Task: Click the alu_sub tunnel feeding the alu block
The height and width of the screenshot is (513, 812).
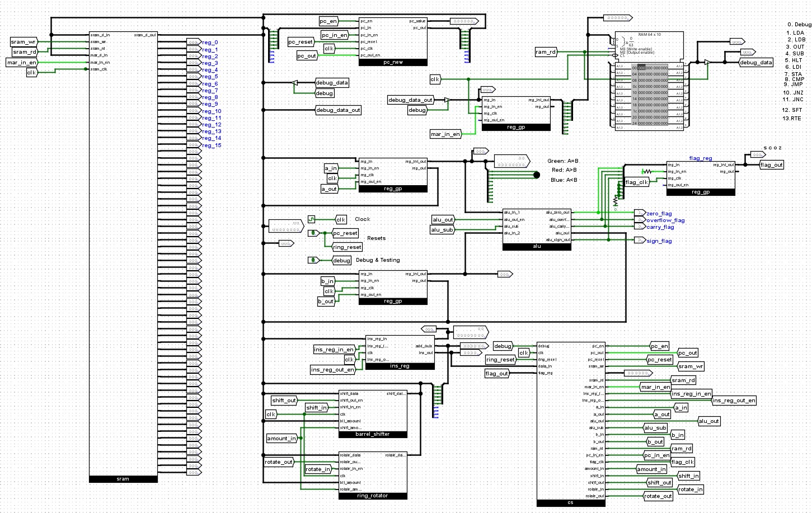Action: click(442, 230)
